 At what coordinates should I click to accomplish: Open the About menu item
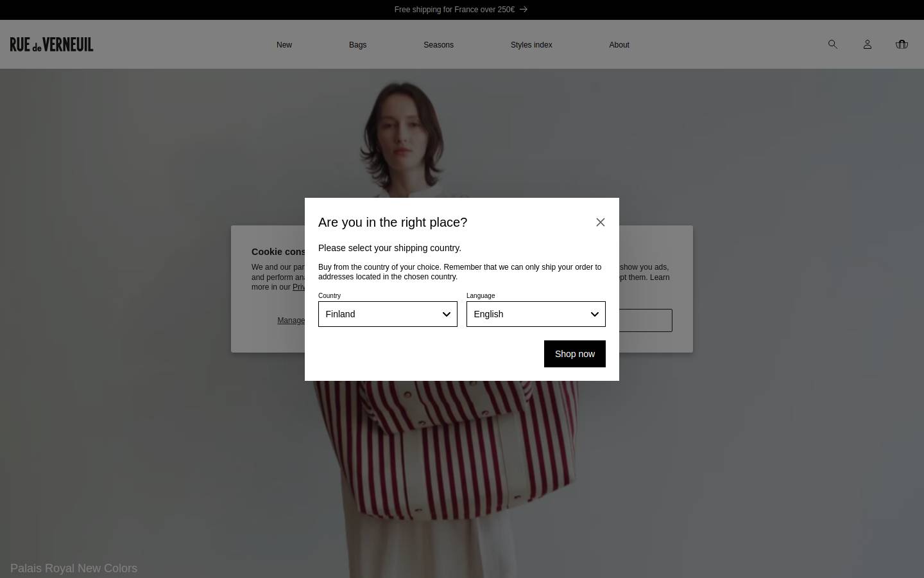(x=619, y=45)
